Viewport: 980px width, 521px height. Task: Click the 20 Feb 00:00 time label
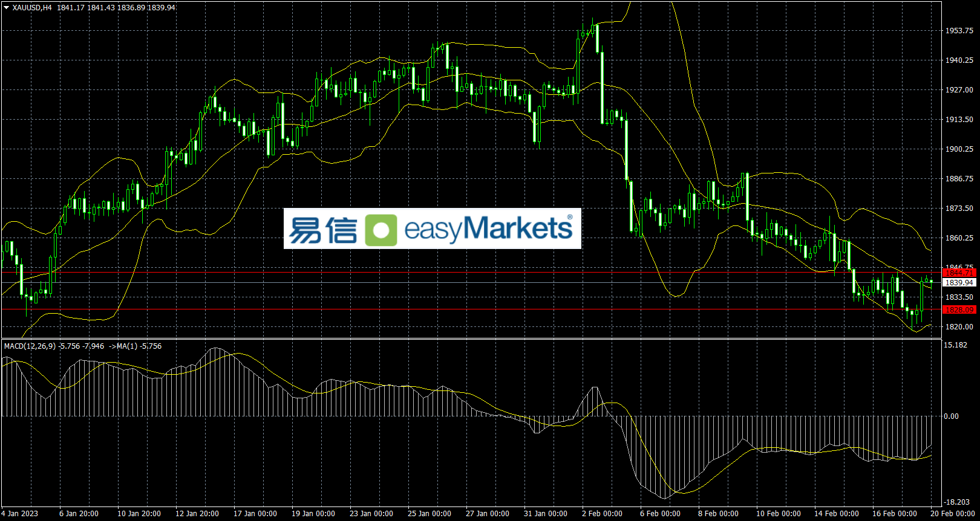952,514
